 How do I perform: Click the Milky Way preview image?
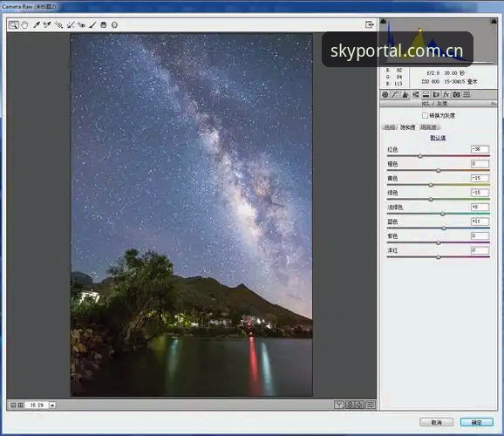click(x=192, y=215)
